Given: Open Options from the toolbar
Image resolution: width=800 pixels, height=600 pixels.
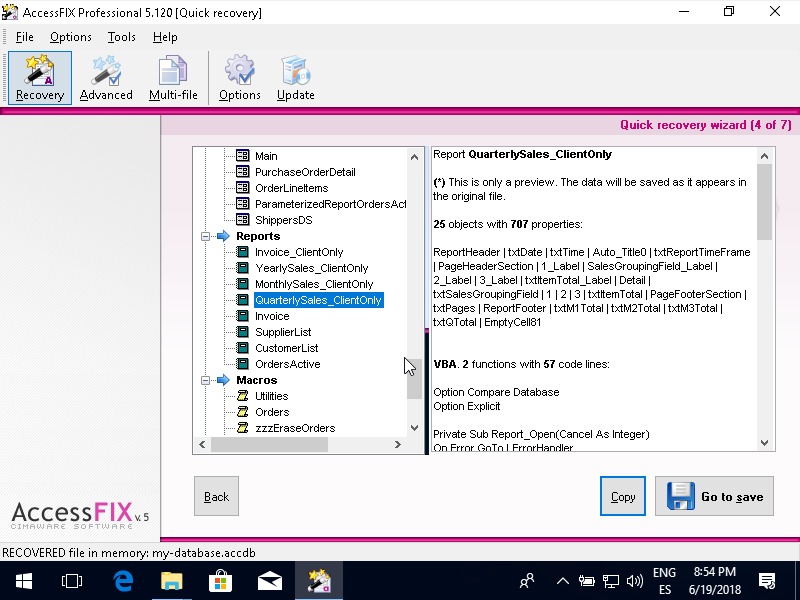Looking at the screenshot, I should [239, 77].
